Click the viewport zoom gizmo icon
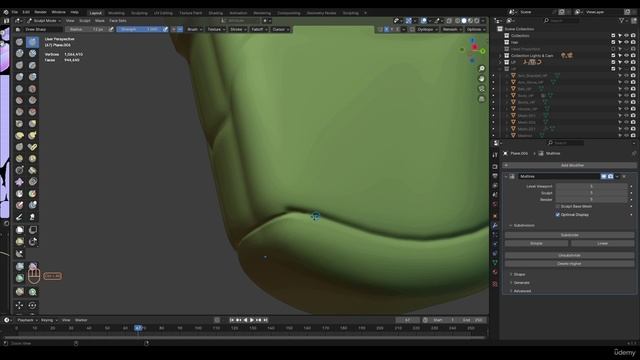The height and width of the screenshot is (360, 640). click(x=482, y=69)
